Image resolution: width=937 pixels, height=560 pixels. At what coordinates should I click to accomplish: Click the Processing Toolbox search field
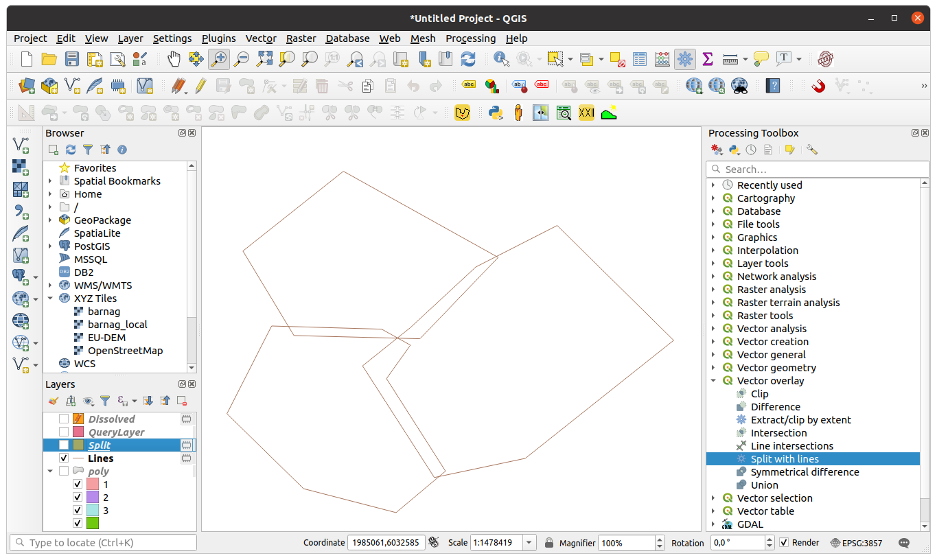pos(817,169)
